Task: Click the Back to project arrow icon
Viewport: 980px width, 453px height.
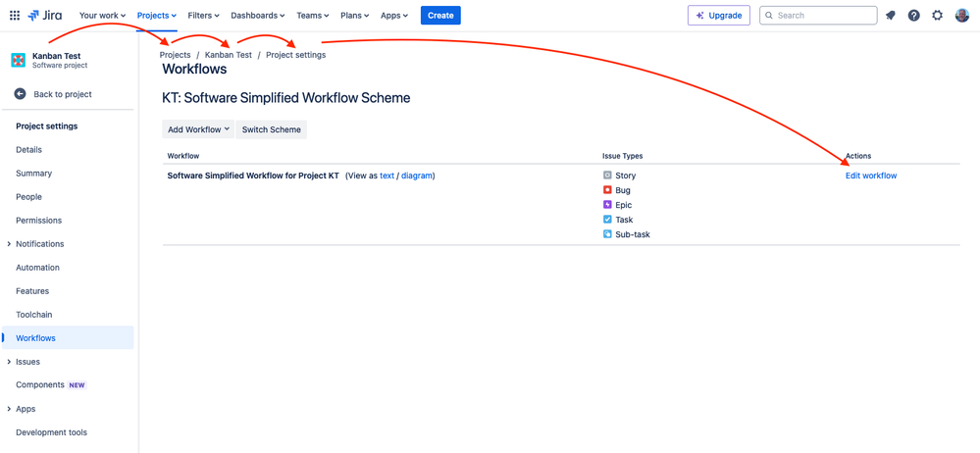Action: coord(20,94)
